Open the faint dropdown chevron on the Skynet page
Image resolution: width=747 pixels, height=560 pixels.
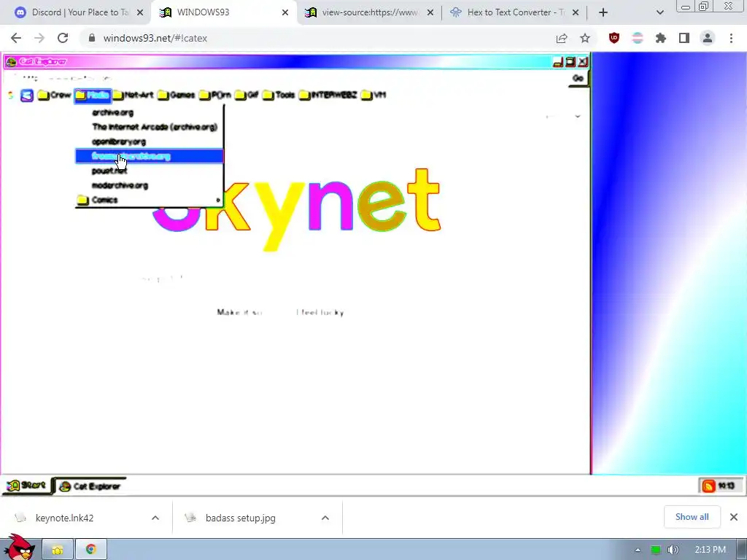click(x=578, y=117)
